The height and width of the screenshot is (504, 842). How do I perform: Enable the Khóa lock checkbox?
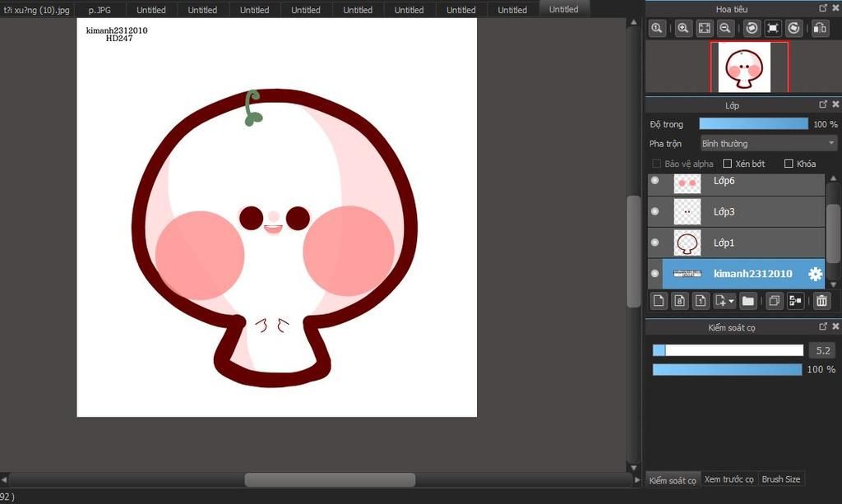pos(789,164)
